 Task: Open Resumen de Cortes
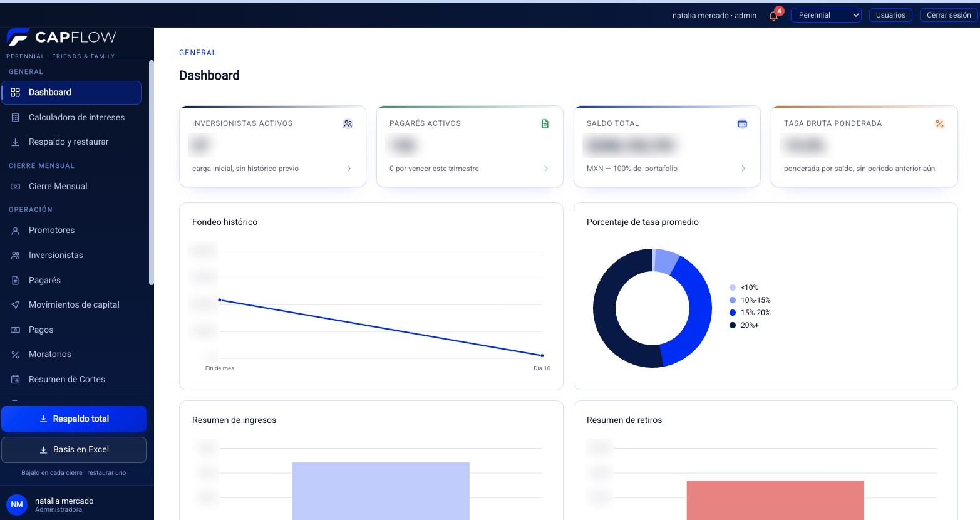[x=71, y=380]
